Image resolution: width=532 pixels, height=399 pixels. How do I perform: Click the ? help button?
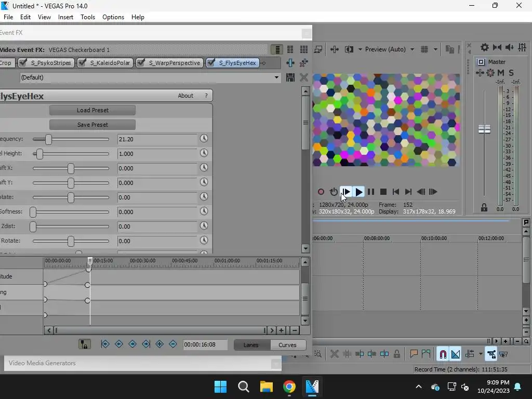coord(206,96)
